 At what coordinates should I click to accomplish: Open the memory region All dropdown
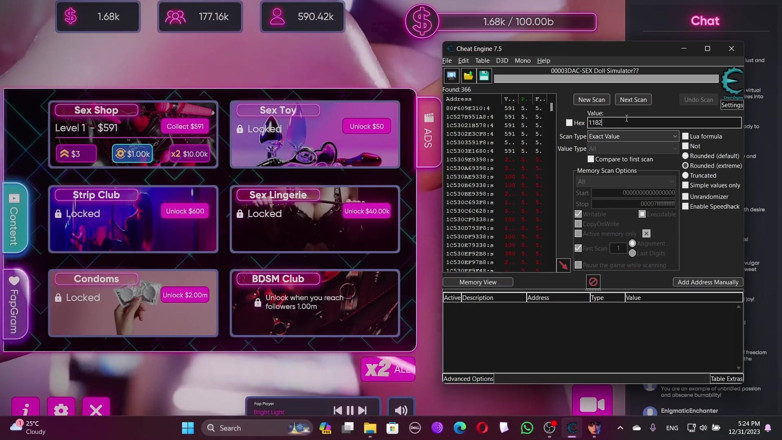(x=626, y=182)
